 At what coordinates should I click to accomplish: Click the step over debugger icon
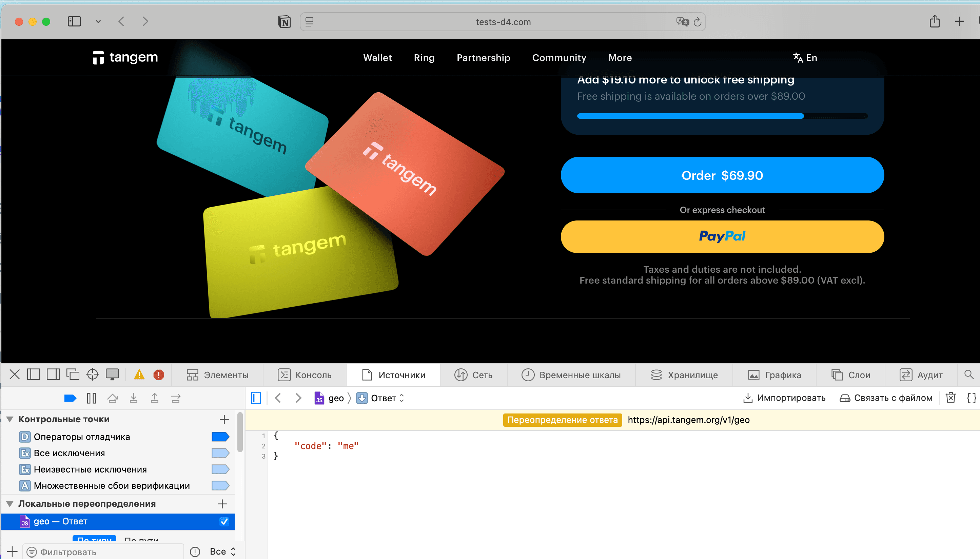pos(113,398)
